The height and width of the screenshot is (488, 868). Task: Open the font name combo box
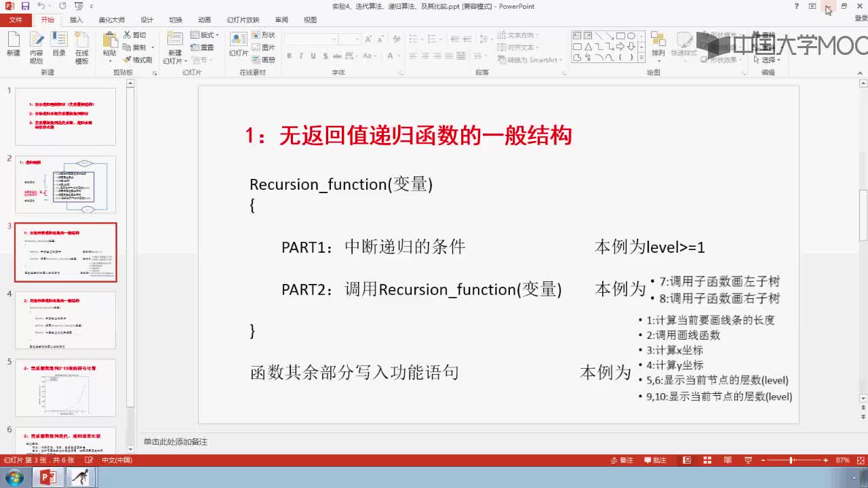pyautogui.click(x=311, y=39)
